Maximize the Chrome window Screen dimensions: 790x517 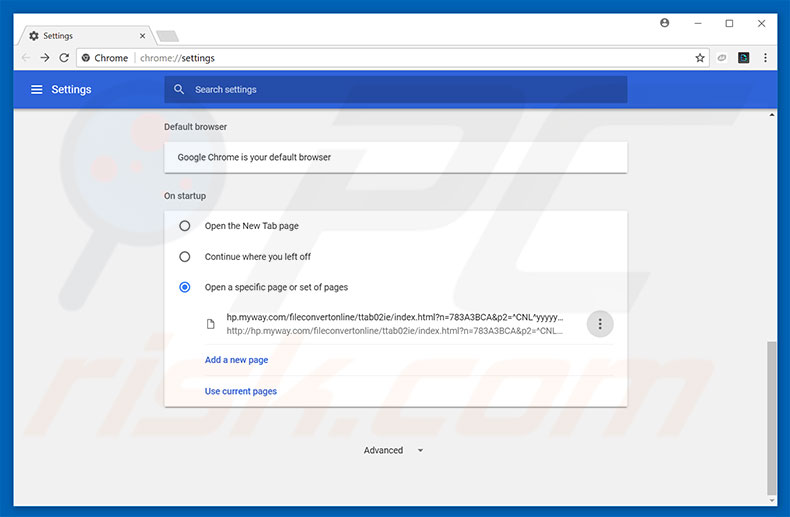pyautogui.click(x=729, y=23)
